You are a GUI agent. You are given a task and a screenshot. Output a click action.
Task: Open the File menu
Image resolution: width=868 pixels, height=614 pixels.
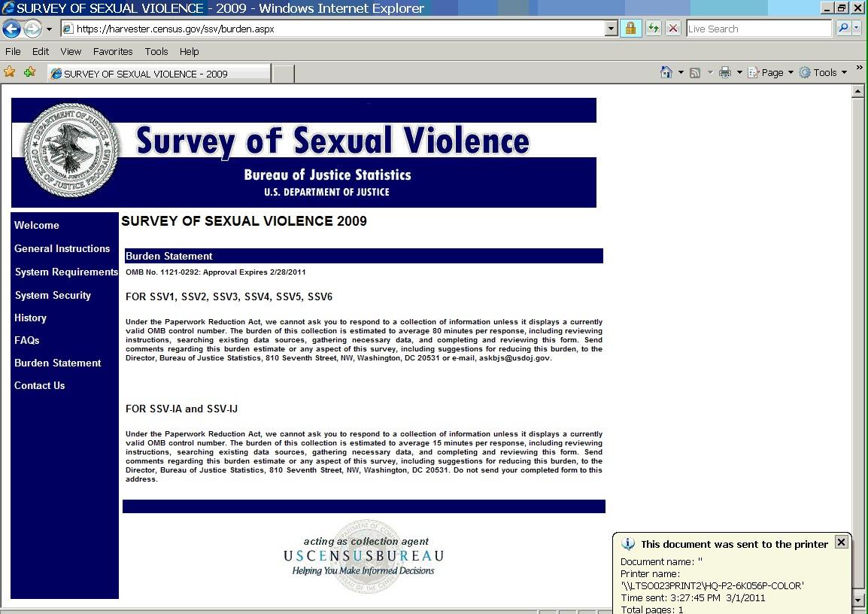13,51
